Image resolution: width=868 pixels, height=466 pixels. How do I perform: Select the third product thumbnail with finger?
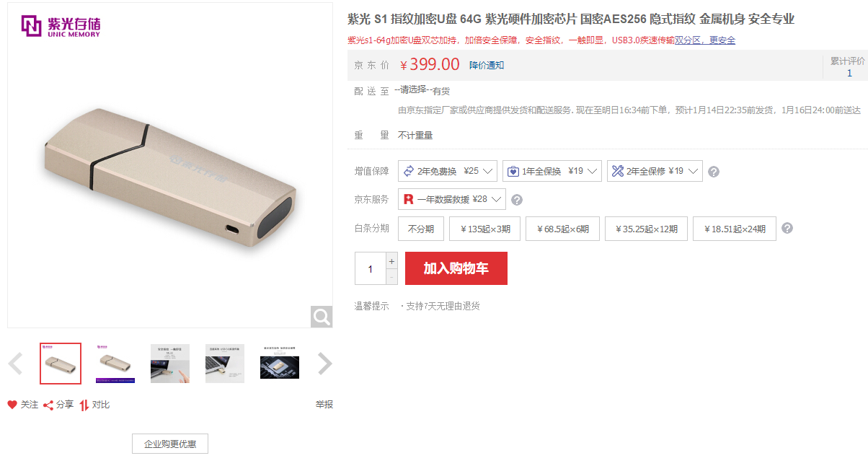170,364
